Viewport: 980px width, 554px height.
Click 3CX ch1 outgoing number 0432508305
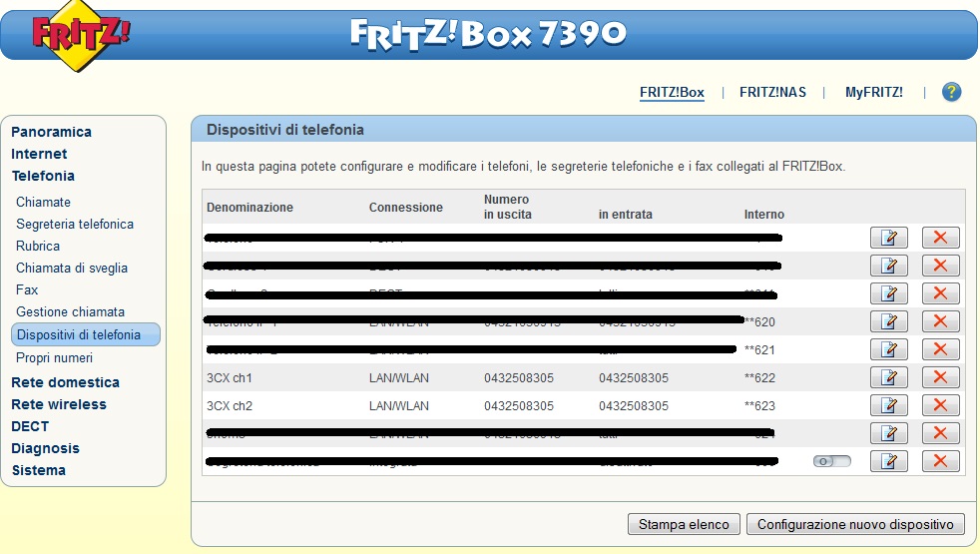tap(519, 377)
